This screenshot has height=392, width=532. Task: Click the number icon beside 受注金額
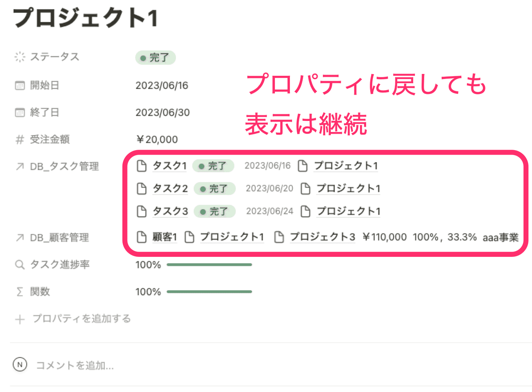click(20, 139)
